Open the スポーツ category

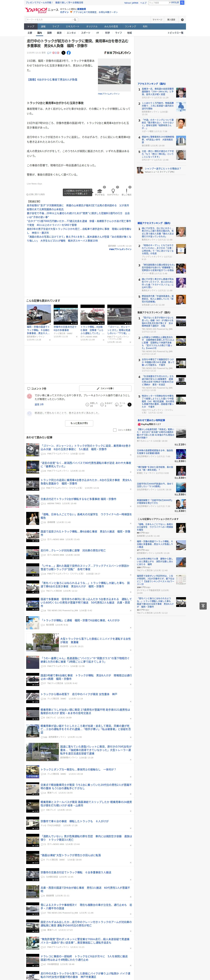click(86, 33)
